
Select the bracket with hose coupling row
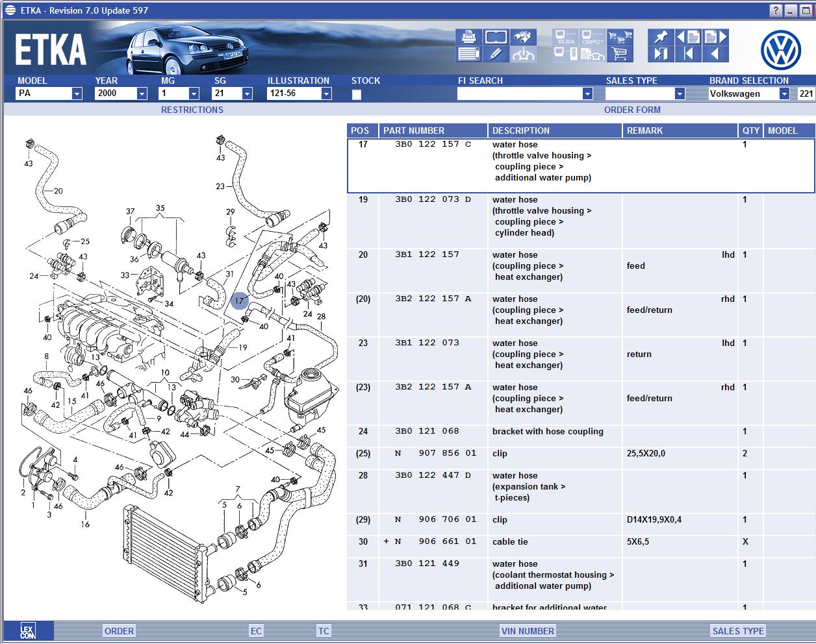548,432
